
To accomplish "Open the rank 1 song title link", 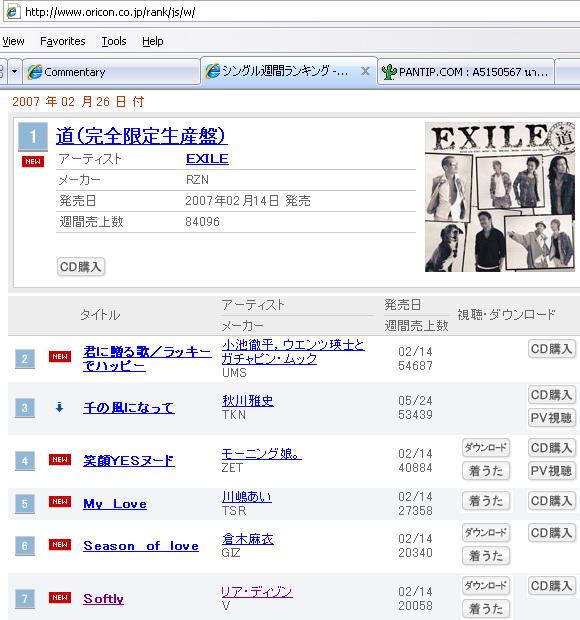I will click(141, 136).
